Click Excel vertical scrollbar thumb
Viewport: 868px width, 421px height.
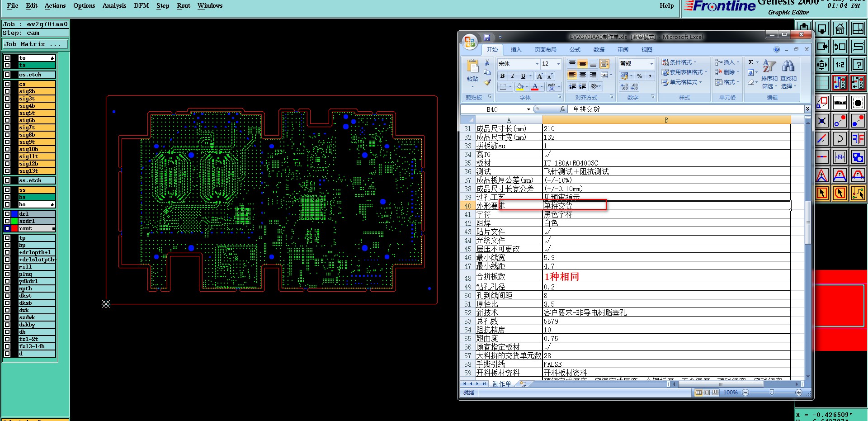808,222
